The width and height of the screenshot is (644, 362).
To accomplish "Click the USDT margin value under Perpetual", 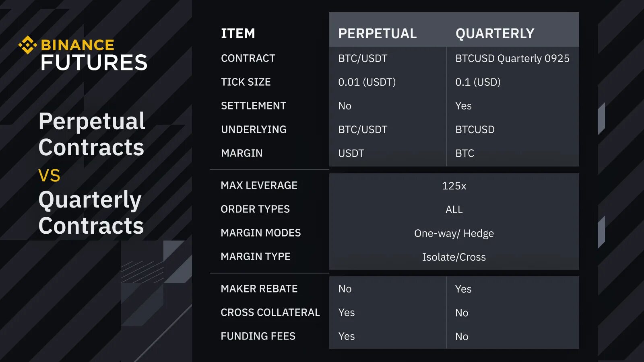I will (x=351, y=153).
